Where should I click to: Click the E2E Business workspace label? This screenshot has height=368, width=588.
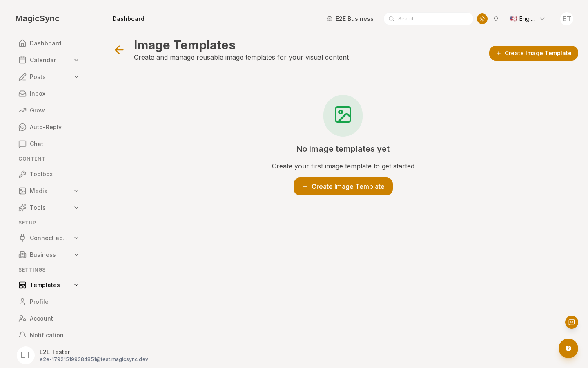(354, 19)
